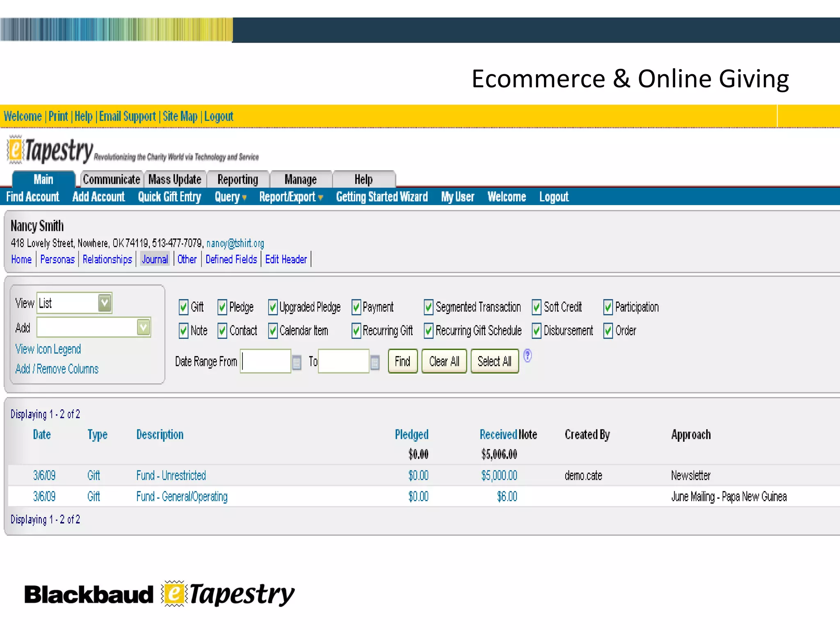The height and width of the screenshot is (630, 840).
Task: Switch to the Manage tab
Action: tap(301, 179)
